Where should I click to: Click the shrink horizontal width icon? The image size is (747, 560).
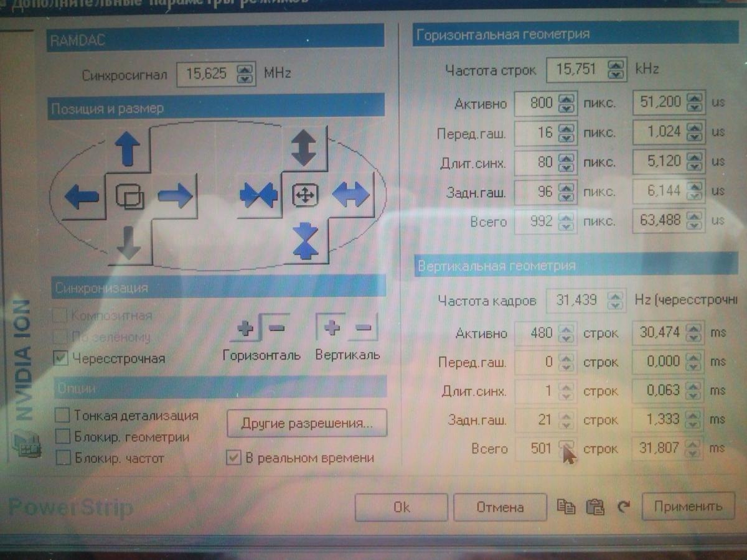point(258,196)
